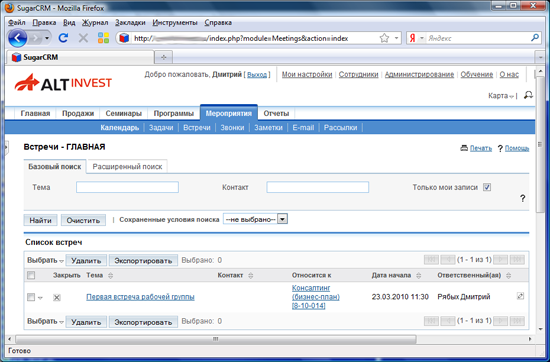Sort by Тема column arrows
This screenshot has height=362, width=550.
point(110,276)
